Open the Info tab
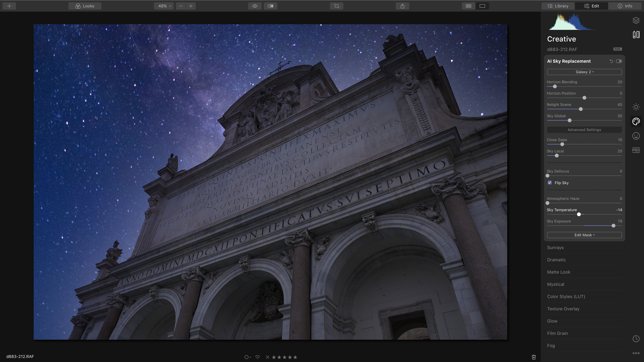 click(x=625, y=6)
